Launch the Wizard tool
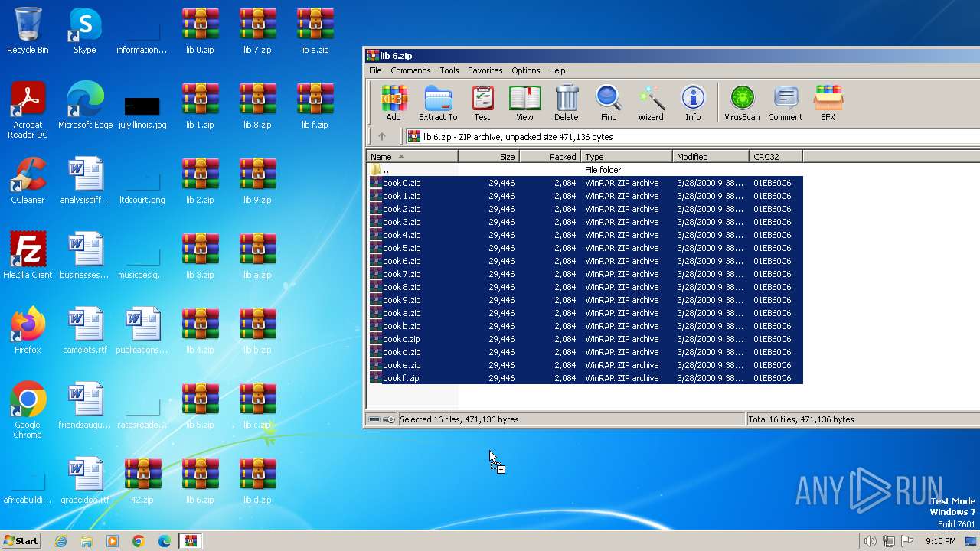The width and height of the screenshot is (980, 551). point(651,103)
